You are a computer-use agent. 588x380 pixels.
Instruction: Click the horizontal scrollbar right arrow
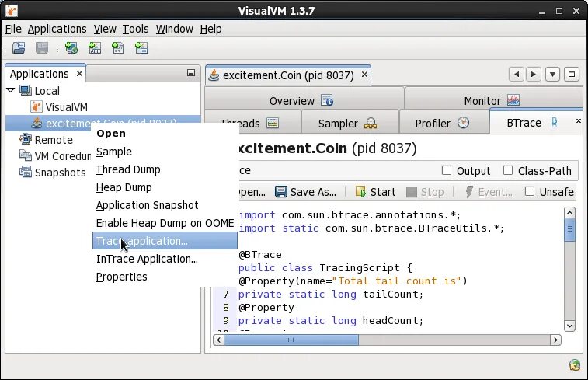coord(555,340)
